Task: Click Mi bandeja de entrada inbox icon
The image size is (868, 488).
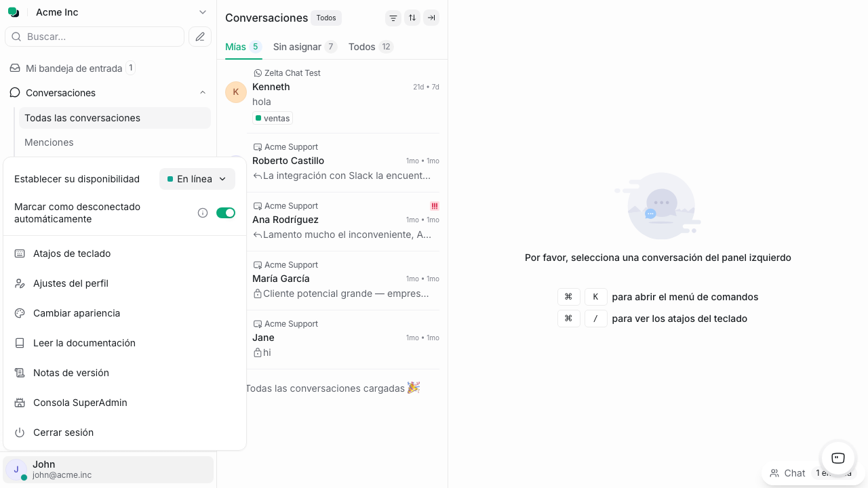Action: click(15, 68)
